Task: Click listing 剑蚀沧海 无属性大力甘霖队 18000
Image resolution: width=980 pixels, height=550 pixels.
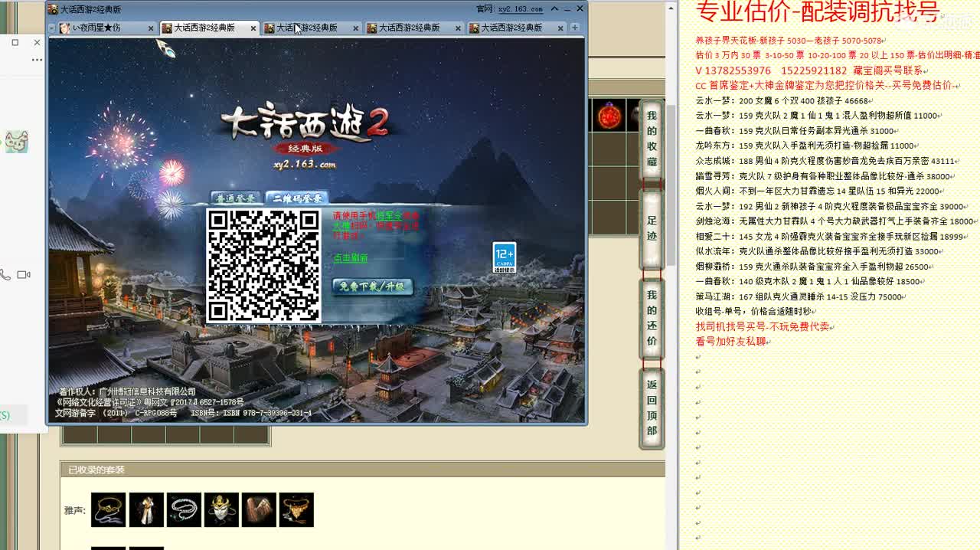Action: pyautogui.click(x=835, y=221)
